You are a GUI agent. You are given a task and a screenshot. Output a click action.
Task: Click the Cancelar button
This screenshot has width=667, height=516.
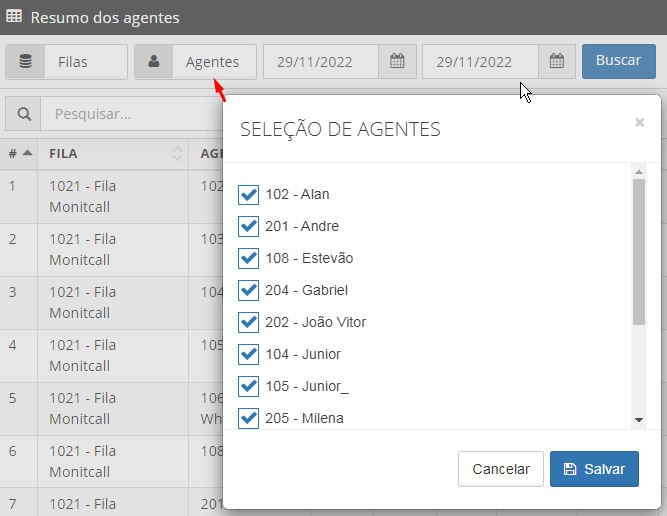pos(501,469)
